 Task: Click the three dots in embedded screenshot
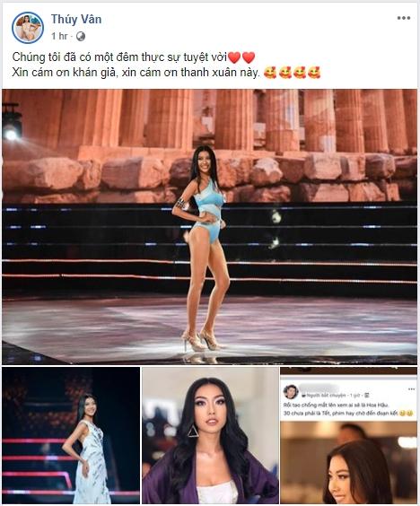(411, 388)
